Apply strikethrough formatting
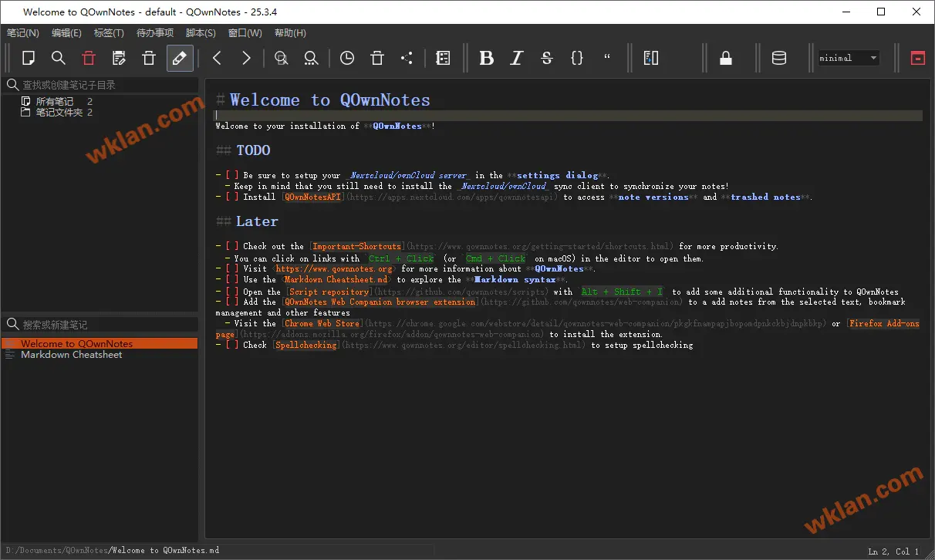Screen dimensions: 935x560 547,58
